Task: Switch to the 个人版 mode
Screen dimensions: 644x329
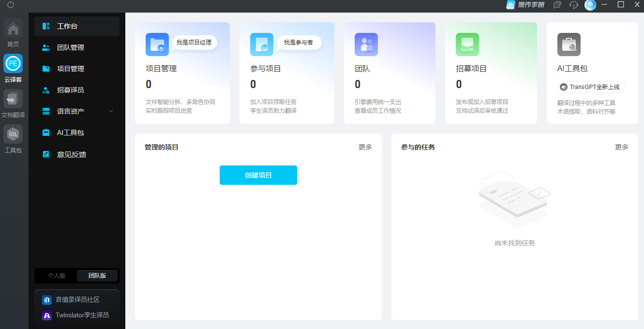Action: coord(55,275)
